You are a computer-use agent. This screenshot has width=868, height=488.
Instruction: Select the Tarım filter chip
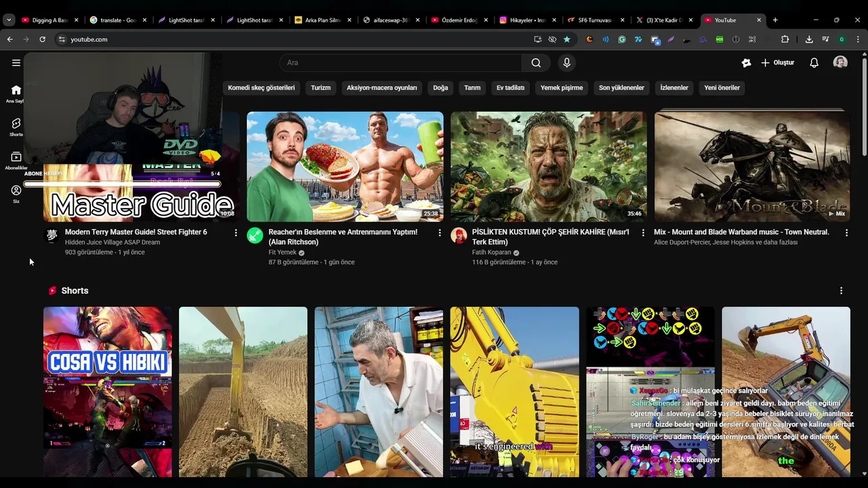(472, 88)
